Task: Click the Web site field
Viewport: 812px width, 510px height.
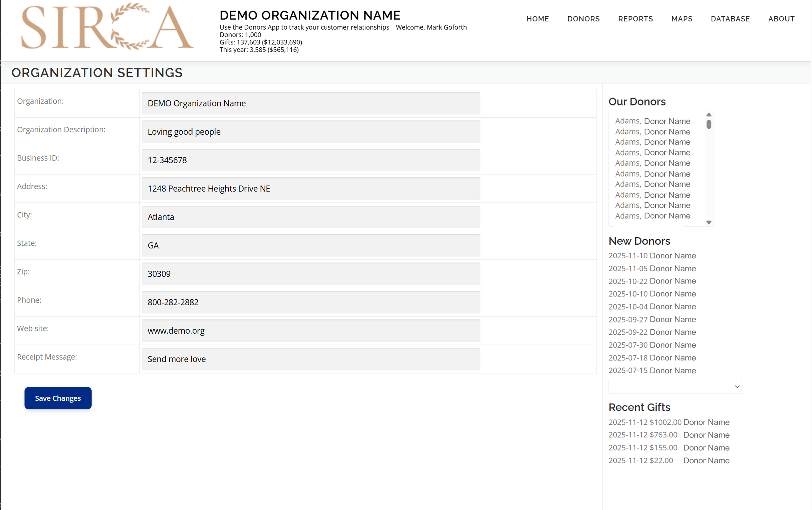Action: 311,331
